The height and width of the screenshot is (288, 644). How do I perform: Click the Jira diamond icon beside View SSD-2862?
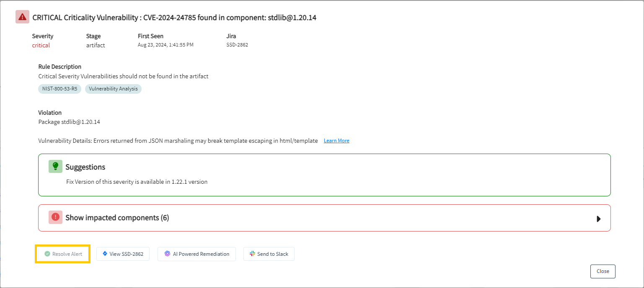[105, 254]
